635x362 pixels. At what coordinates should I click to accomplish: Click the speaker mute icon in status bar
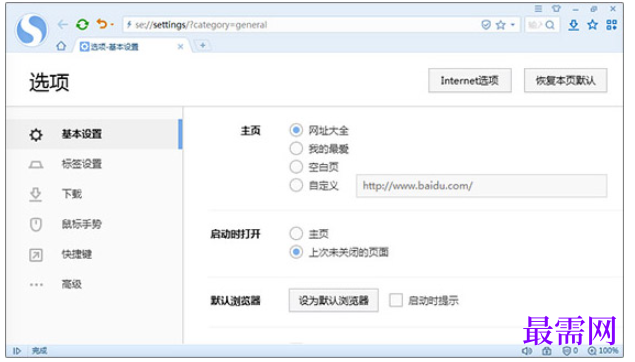pyautogui.click(x=526, y=351)
